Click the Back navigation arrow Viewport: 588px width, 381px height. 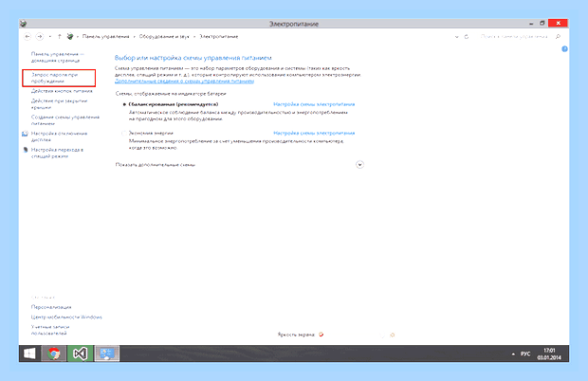pos(27,36)
